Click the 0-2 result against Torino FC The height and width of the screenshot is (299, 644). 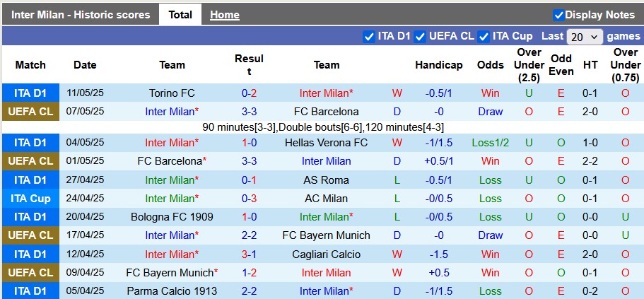click(x=249, y=93)
